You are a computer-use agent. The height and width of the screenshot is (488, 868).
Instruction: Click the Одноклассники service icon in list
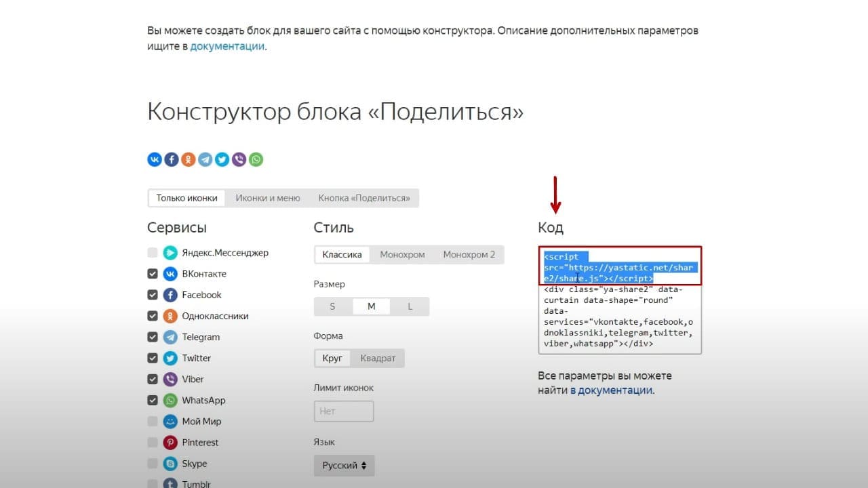coord(170,316)
